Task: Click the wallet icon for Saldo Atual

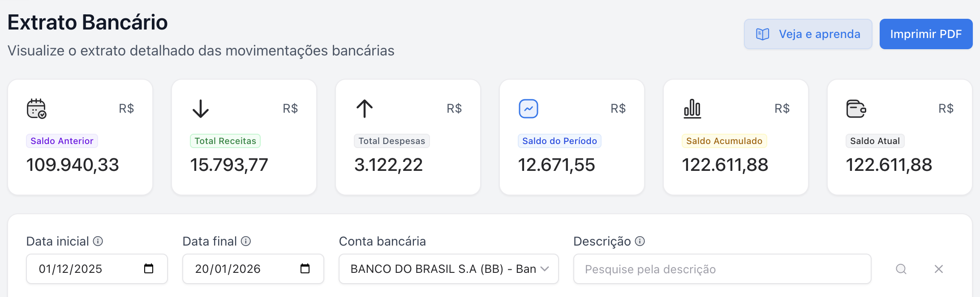Action: [856, 109]
